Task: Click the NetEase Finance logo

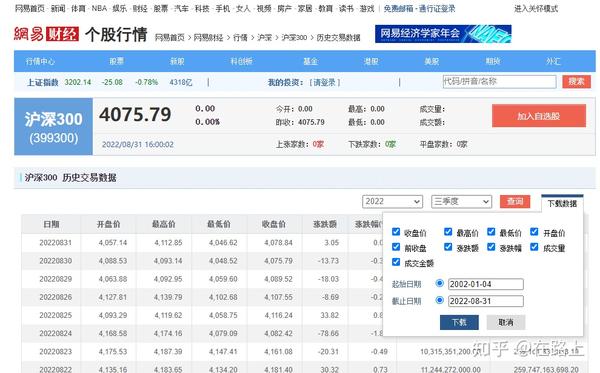Action: (x=46, y=34)
